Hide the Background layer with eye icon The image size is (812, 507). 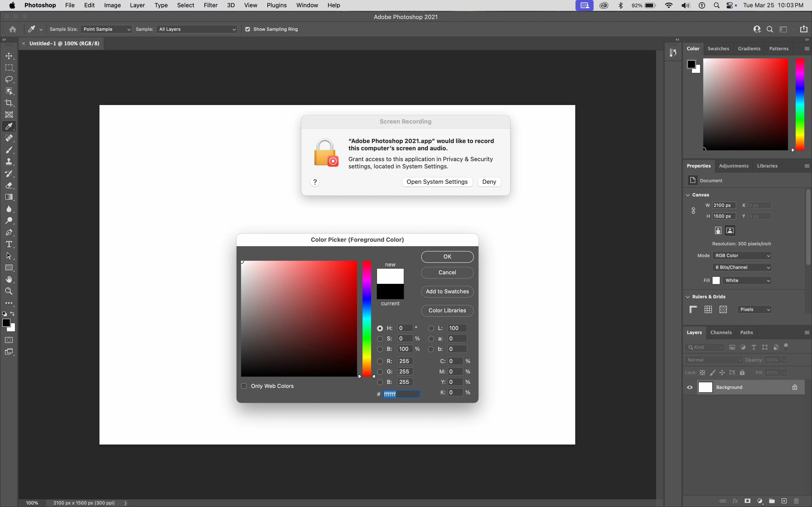tap(690, 387)
